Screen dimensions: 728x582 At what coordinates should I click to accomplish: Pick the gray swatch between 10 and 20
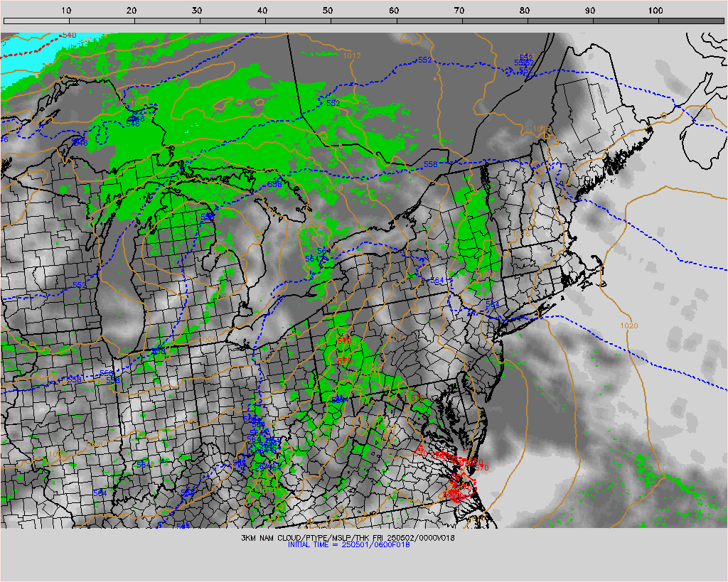point(102,21)
